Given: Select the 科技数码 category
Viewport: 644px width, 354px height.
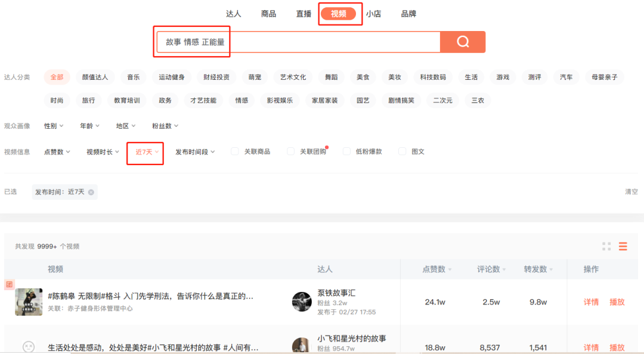Looking at the screenshot, I should point(433,77).
